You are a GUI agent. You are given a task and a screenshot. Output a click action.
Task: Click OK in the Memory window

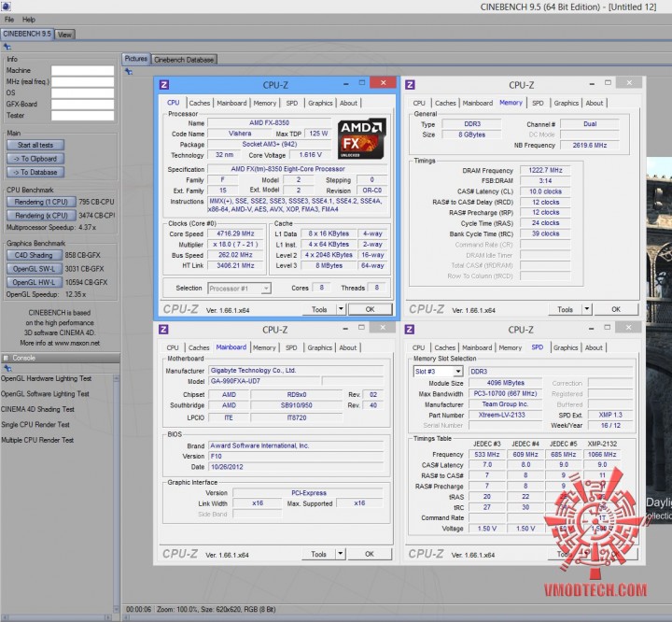(616, 309)
